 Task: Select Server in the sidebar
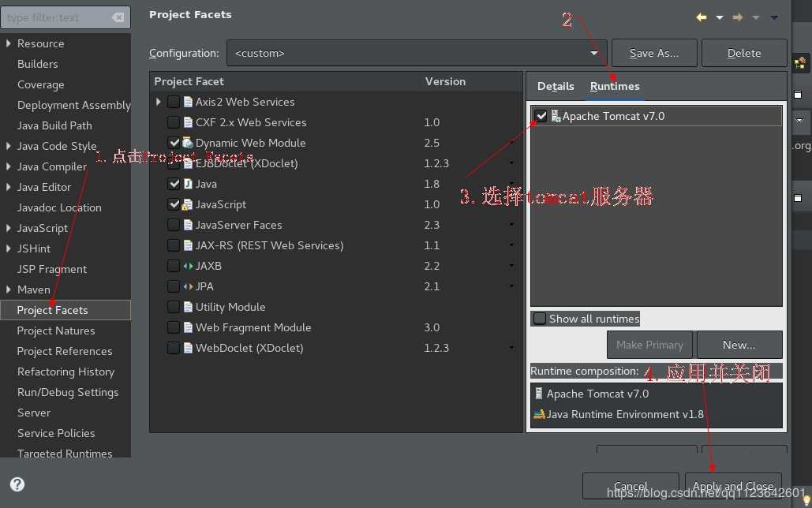coord(34,413)
